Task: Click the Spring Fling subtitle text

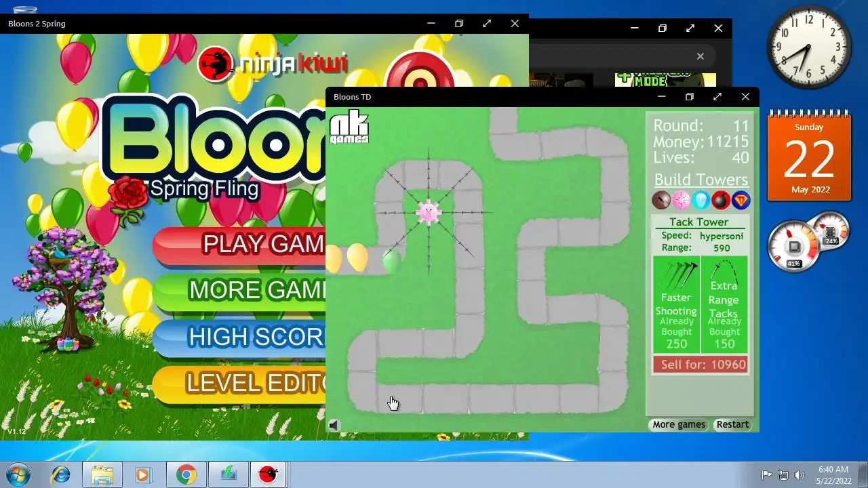Action: tap(204, 188)
